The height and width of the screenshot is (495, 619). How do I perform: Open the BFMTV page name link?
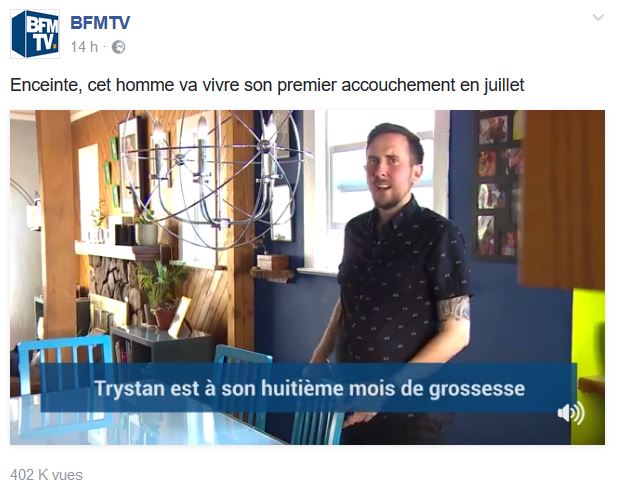coord(100,23)
